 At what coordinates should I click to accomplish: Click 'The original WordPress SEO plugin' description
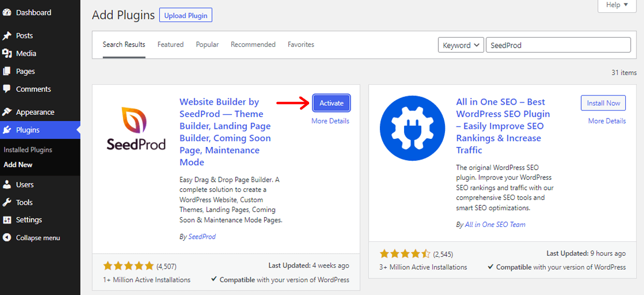coord(505,188)
